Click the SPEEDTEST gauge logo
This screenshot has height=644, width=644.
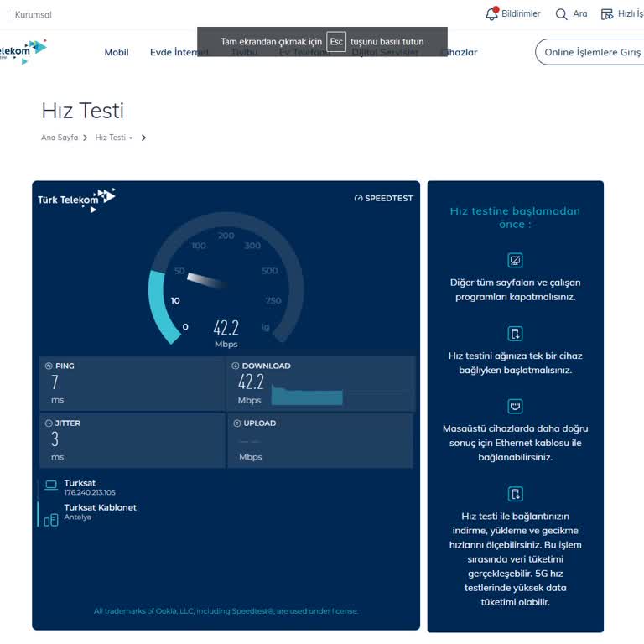(383, 198)
